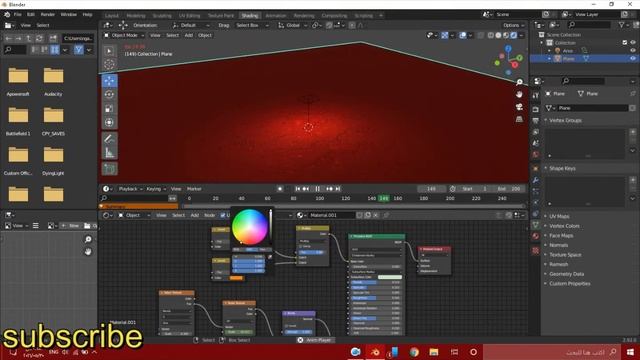Click the Windows Start button

(x=630, y=352)
